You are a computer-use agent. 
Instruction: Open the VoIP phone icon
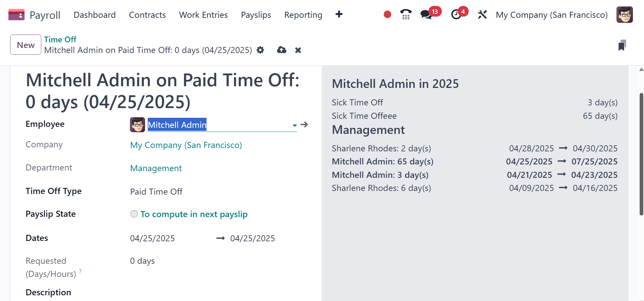(406, 14)
